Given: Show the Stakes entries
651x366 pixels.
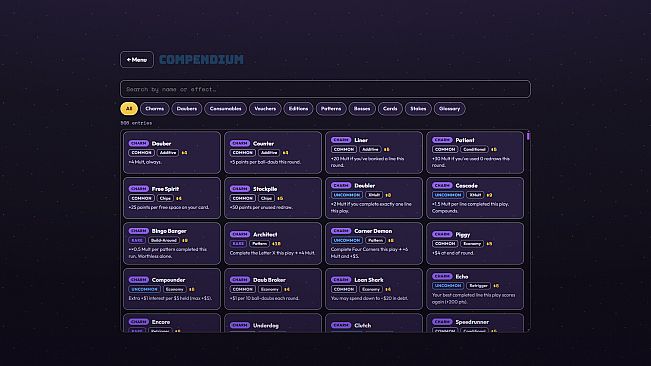Looking at the screenshot, I should pos(418,109).
